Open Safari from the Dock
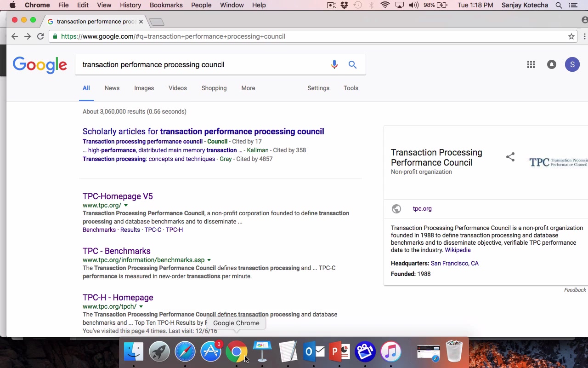 185,352
